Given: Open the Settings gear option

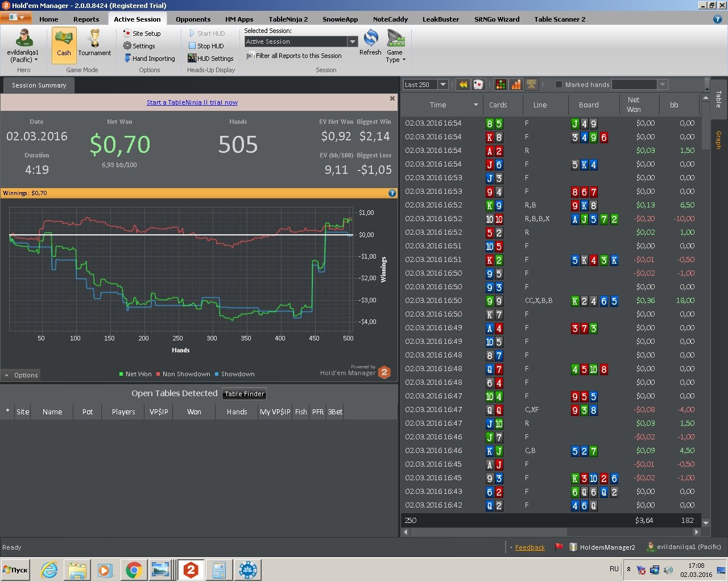Looking at the screenshot, I should tap(139, 46).
